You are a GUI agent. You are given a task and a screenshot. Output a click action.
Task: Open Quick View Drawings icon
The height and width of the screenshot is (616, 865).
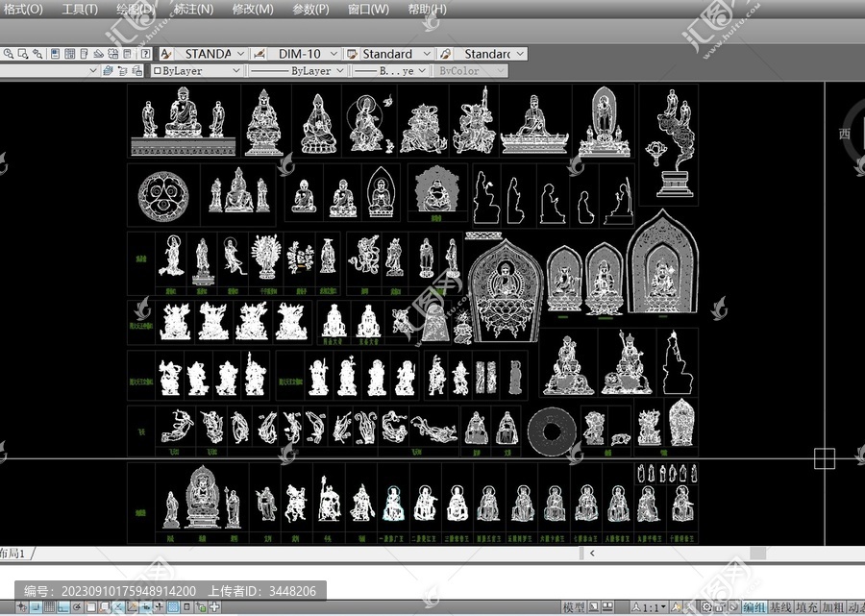tap(607, 607)
